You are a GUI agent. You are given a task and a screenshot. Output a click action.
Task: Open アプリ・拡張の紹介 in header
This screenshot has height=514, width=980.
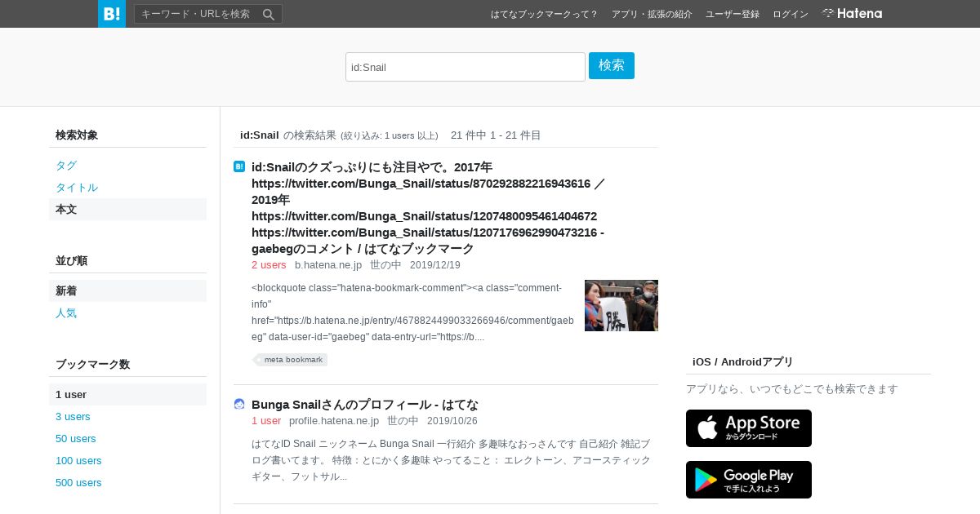pyautogui.click(x=652, y=14)
